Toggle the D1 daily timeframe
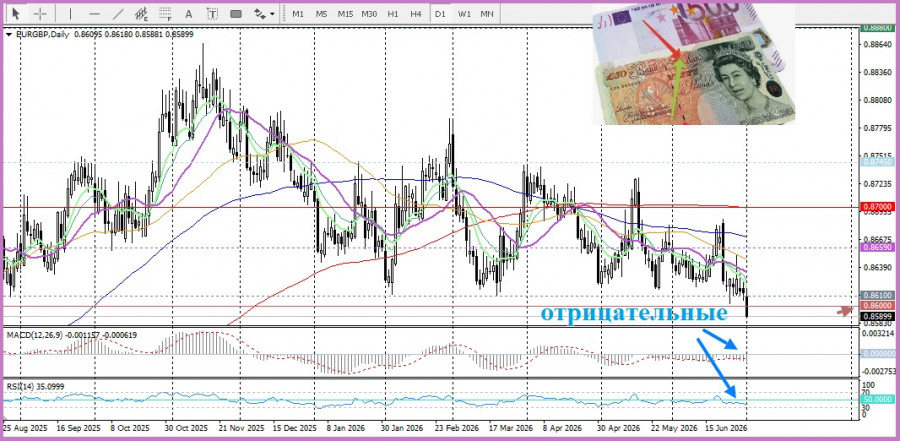900x441 pixels. (440, 13)
